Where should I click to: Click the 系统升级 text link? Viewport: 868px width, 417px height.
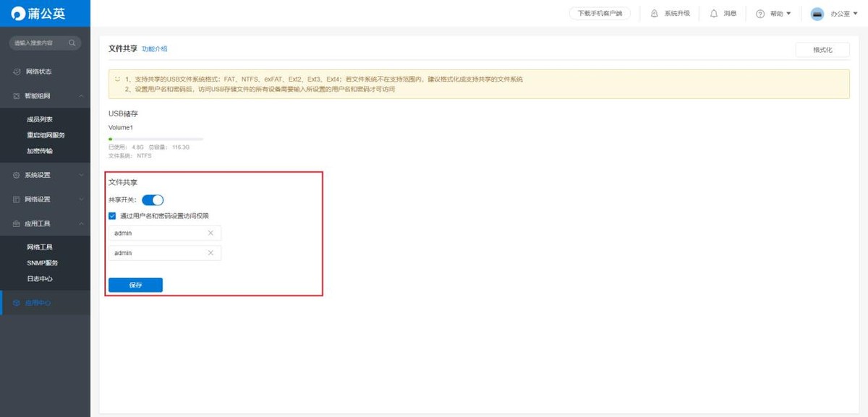[677, 14]
